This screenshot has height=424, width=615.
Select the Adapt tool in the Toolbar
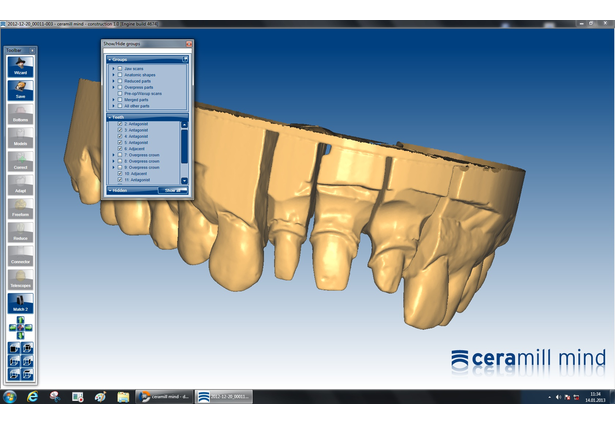[20, 185]
